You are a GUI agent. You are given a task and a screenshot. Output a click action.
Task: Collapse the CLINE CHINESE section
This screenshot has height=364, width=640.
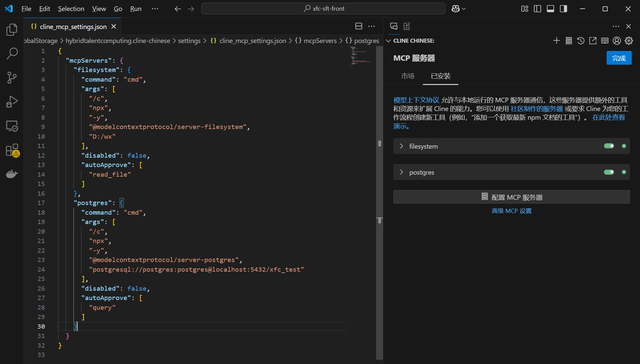(388, 41)
